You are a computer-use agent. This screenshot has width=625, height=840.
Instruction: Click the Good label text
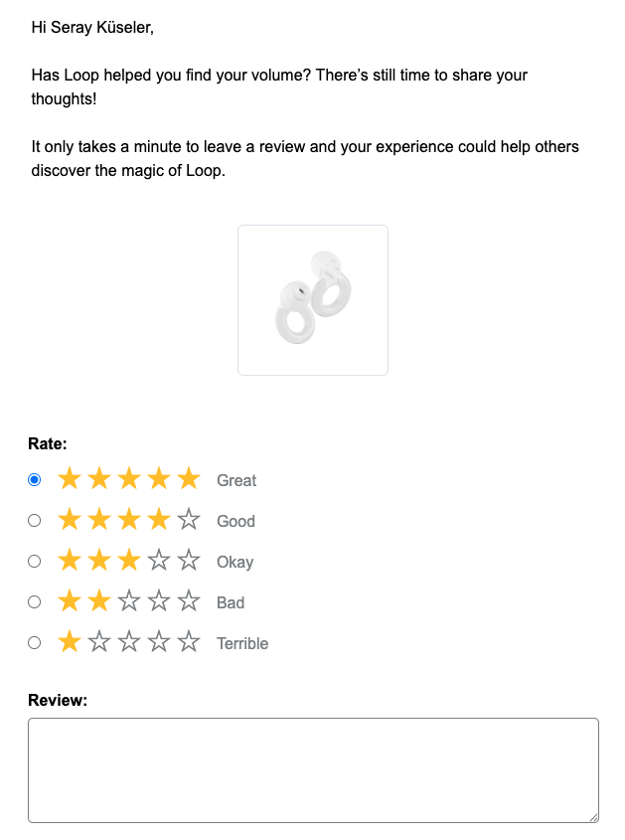[235, 521]
